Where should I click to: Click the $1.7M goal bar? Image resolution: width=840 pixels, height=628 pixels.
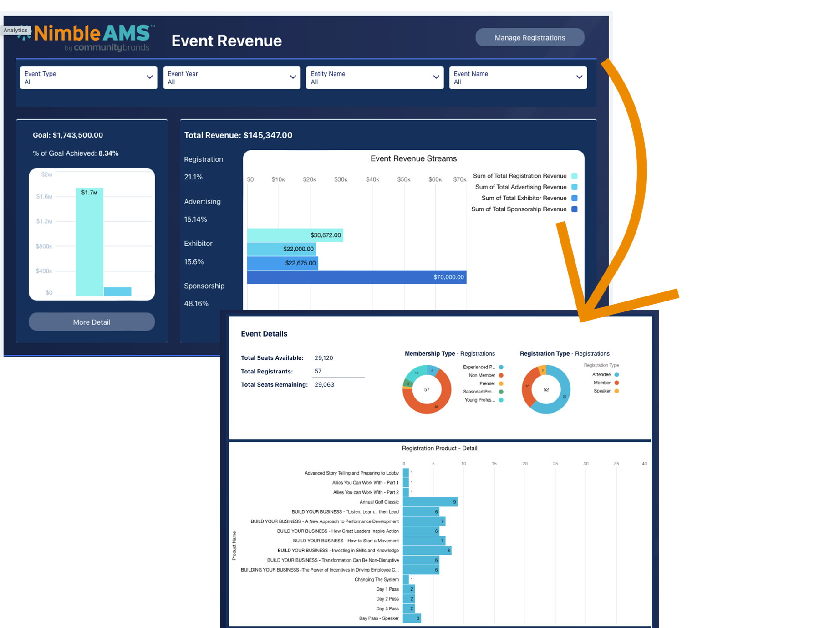[89, 242]
